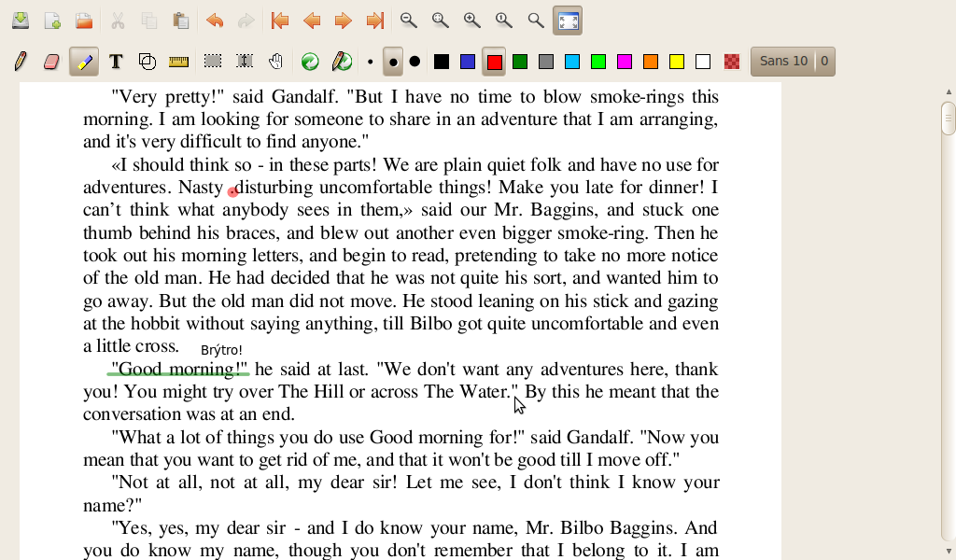Click the underlined "Good morning!" text

click(x=180, y=370)
